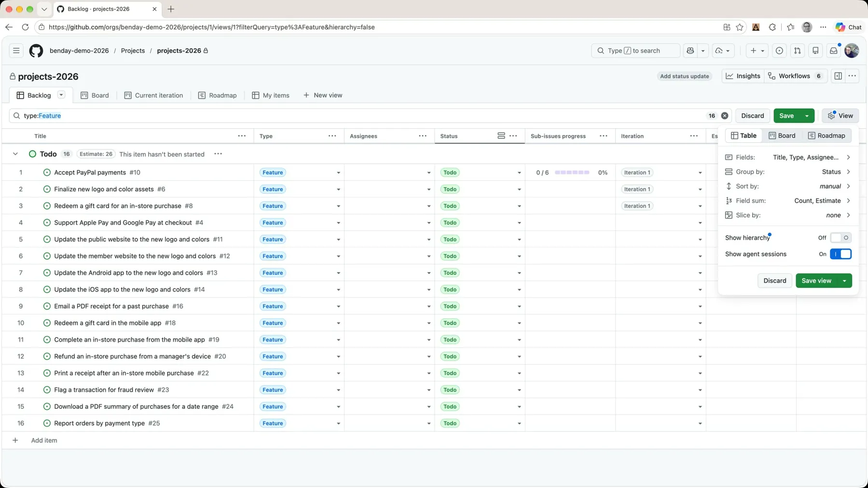Open Group by Status setting
This screenshot has height=488, width=868.
788,172
